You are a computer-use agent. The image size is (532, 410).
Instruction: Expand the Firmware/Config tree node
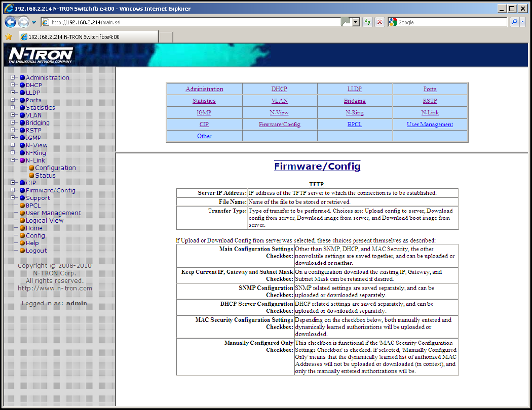coord(13,190)
